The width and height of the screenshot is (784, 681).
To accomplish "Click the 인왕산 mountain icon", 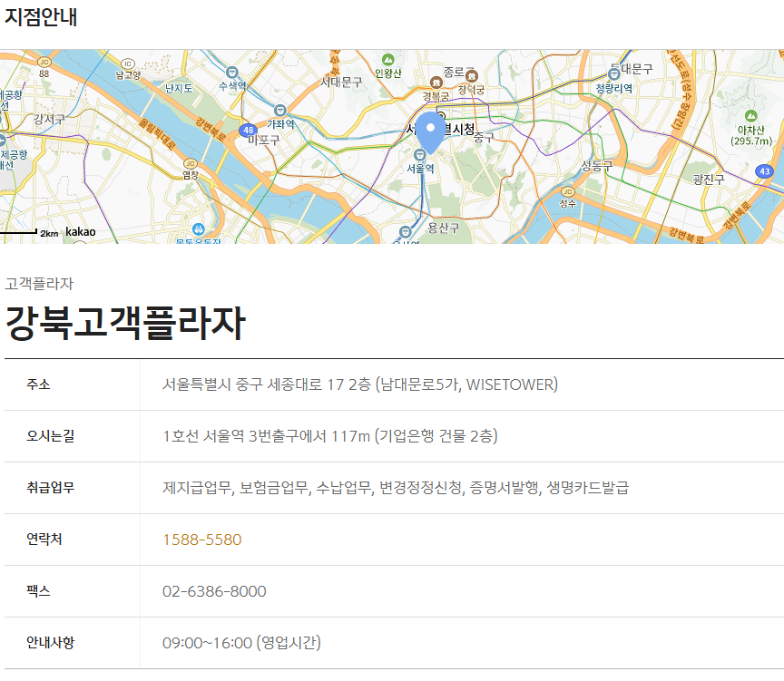I will pyautogui.click(x=387, y=59).
